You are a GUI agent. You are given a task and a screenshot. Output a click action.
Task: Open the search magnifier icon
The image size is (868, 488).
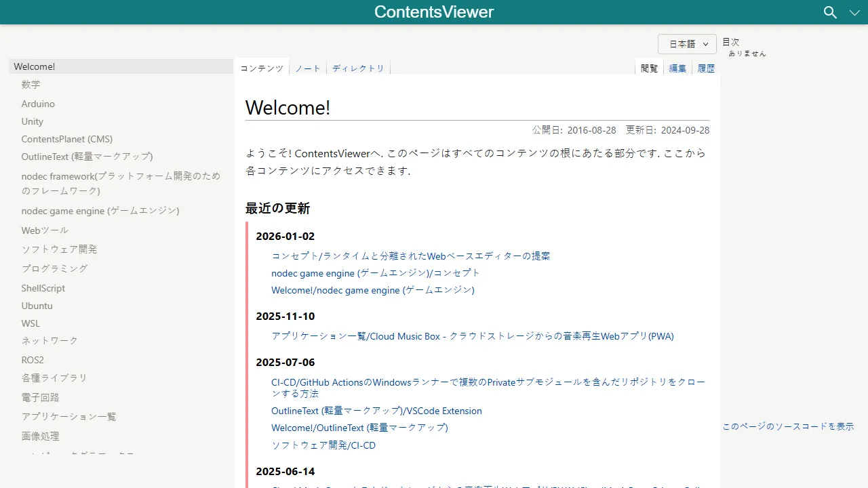[830, 12]
